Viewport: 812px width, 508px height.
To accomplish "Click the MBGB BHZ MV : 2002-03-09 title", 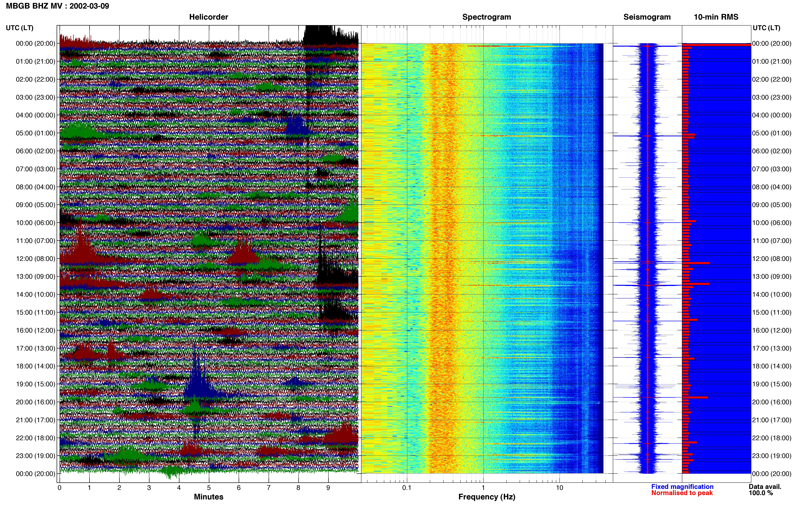I will pyautogui.click(x=57, y=6).
